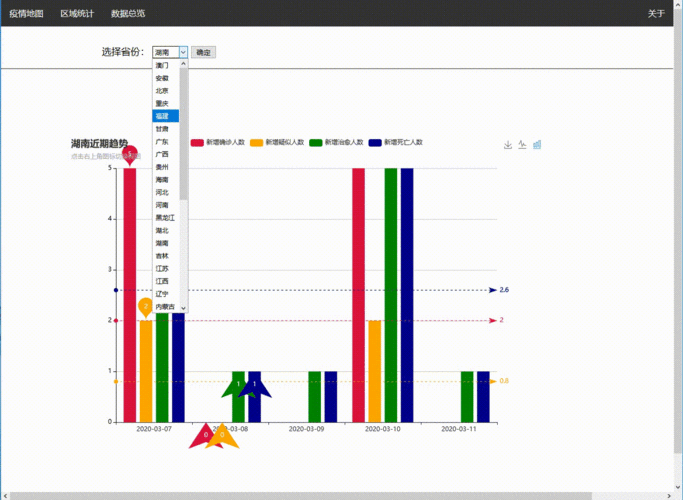
Task: Pick 黑龙江 in the dropdown list
Action: (x=166, y=217)
